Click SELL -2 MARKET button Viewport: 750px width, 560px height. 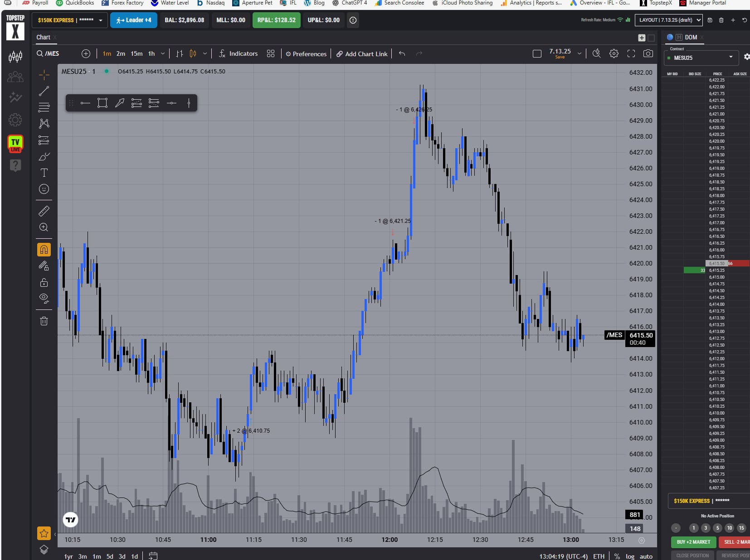click(x=735, y=542)
